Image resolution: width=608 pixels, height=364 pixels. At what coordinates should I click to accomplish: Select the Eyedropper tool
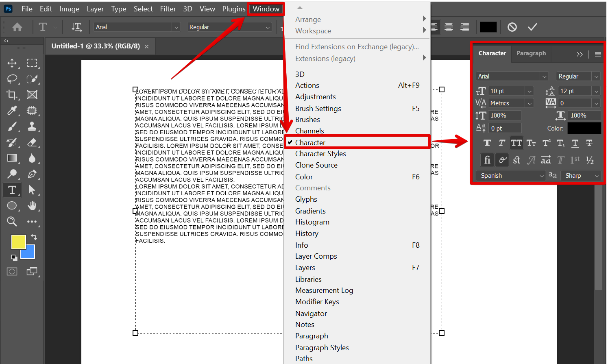[12, 111]
